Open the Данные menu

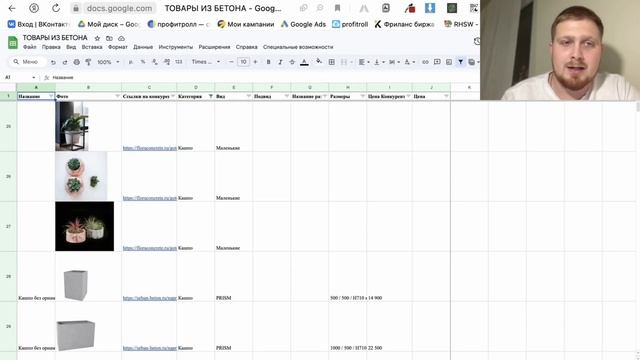143,47
